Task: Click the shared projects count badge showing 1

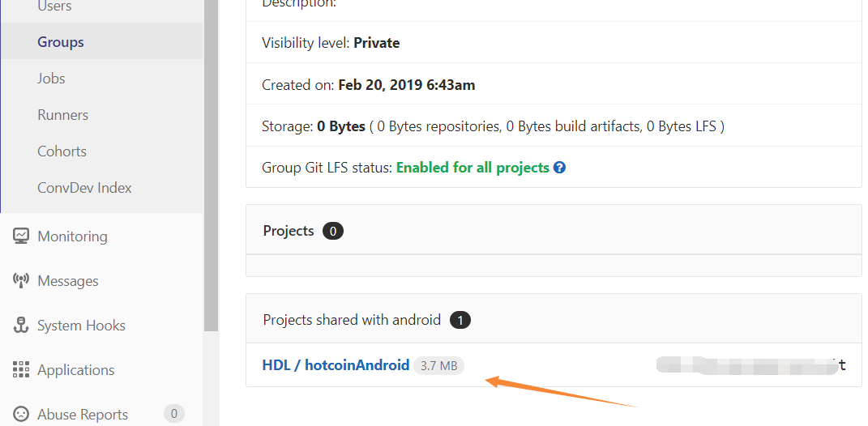Action: (x=460, y=320)
